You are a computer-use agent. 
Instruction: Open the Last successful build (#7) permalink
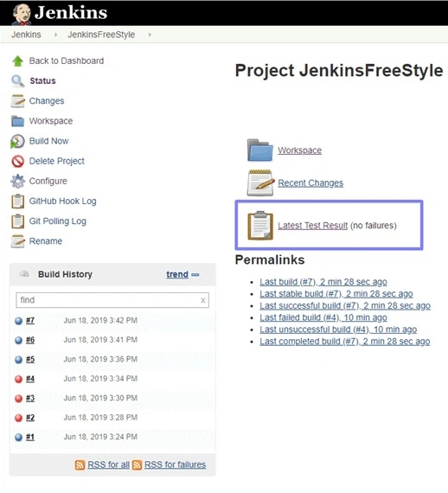tap(345, 306)
